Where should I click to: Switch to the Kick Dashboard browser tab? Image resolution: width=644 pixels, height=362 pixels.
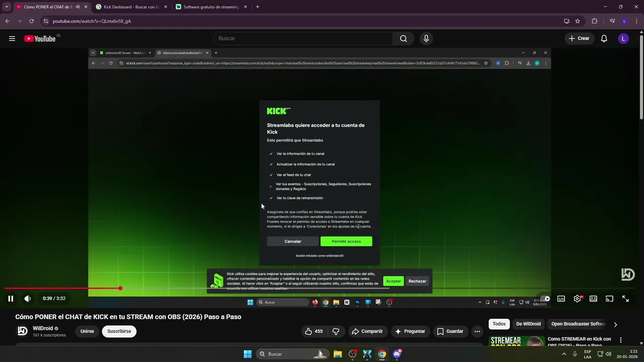[x=132, y=7]
